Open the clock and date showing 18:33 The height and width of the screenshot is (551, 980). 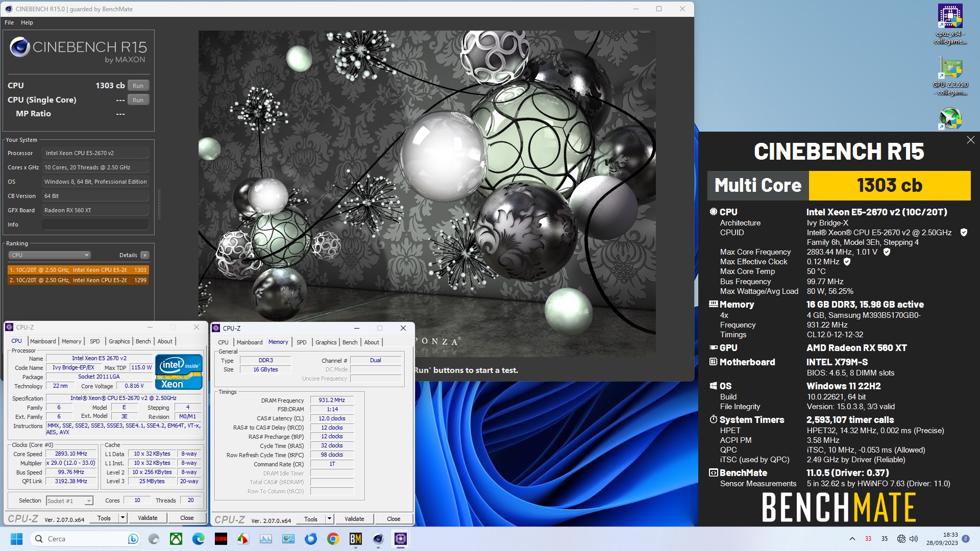tap(942, 539)
